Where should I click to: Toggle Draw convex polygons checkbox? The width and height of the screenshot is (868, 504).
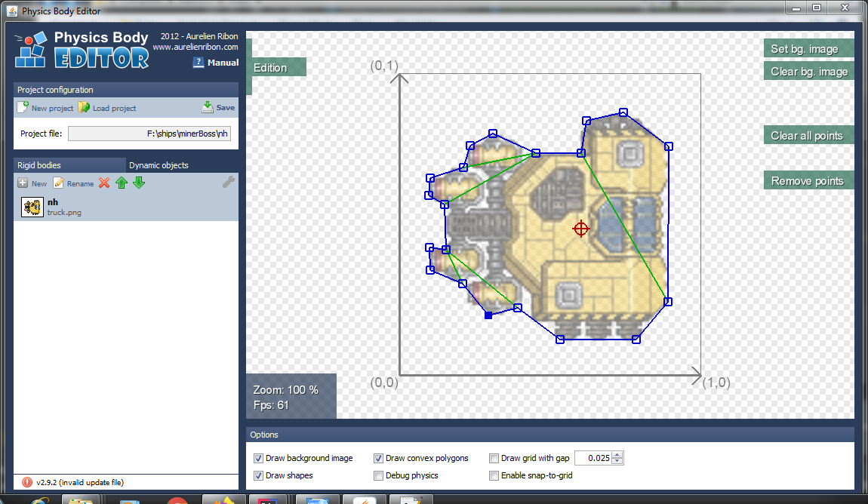pos(378,458)
